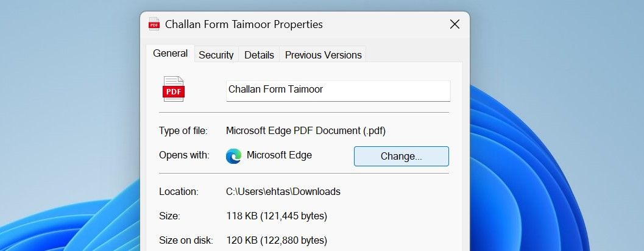The image size is (644, 251).
Task: Select the Previous Versions tab
Action: click(x=323, y=55)
